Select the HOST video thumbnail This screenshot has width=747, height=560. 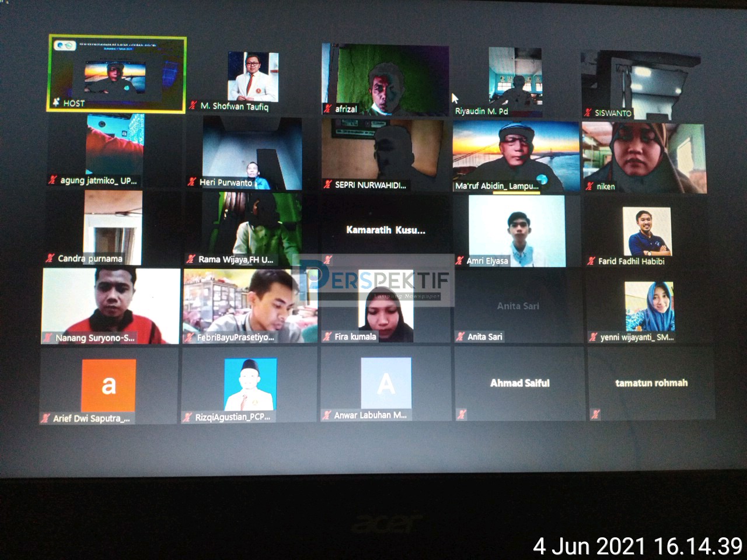click(x=117, y=74)
